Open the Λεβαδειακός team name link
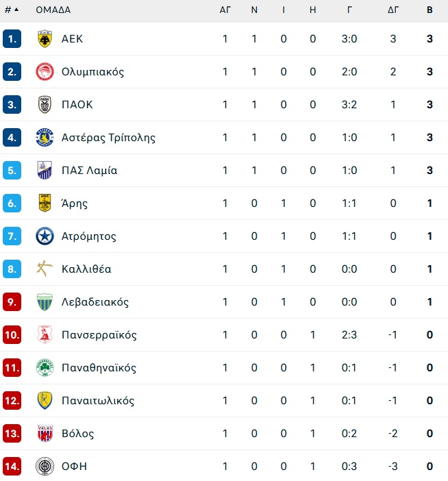 point(95,302)
